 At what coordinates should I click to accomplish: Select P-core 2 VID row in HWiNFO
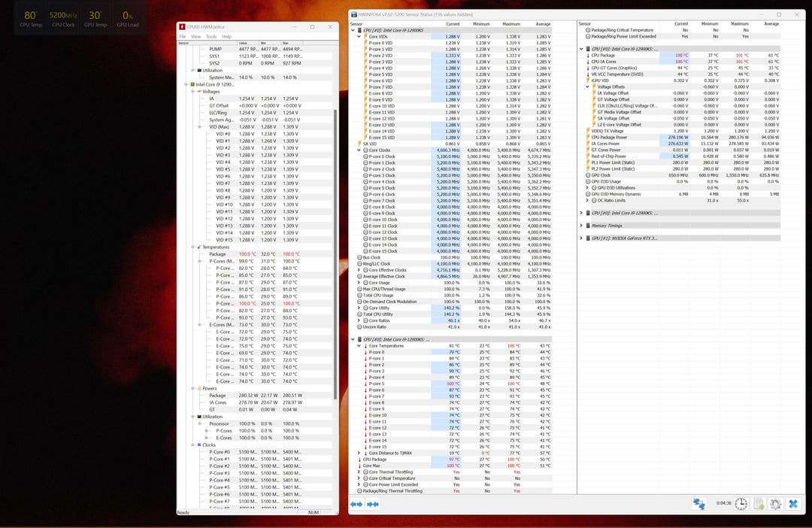pyautogui.click(x=450, y=56)
